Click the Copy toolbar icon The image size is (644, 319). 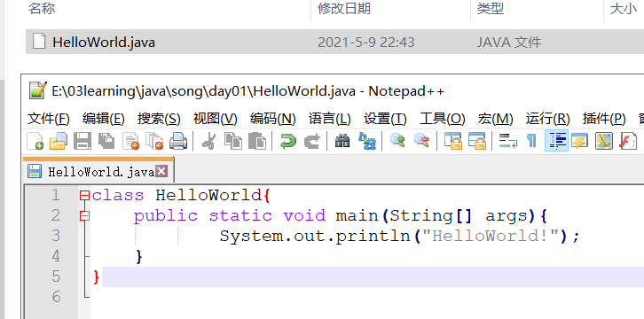click(x=233, y=141)
